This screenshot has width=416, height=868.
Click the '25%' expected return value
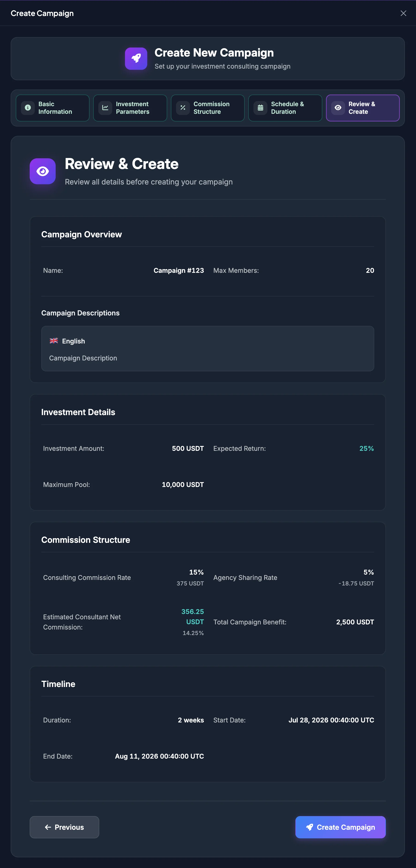(x=366, y=448)
